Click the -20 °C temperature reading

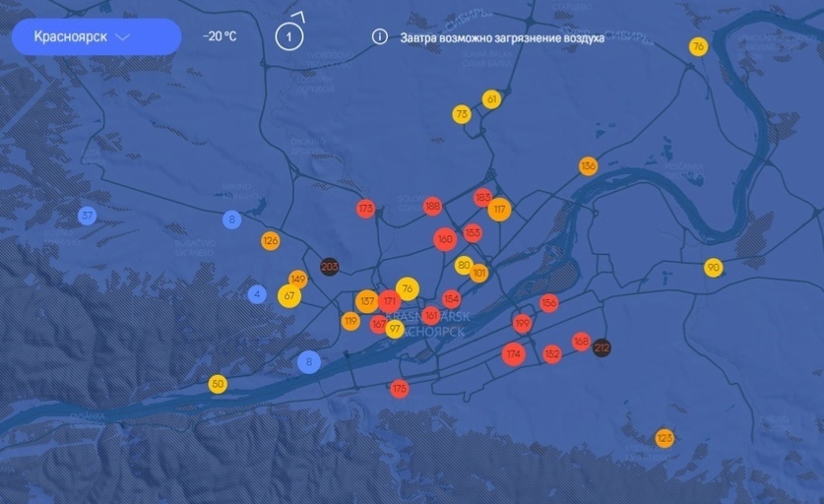[220, 36]
